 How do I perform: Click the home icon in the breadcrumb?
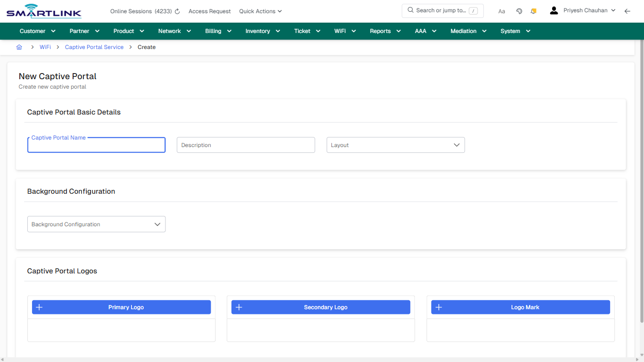pos(19,47)
